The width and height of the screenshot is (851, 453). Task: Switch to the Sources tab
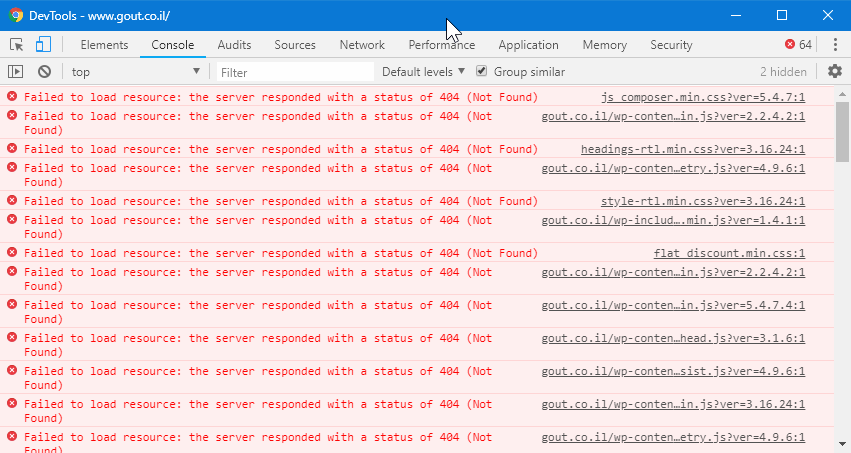[x=295, y=45]
